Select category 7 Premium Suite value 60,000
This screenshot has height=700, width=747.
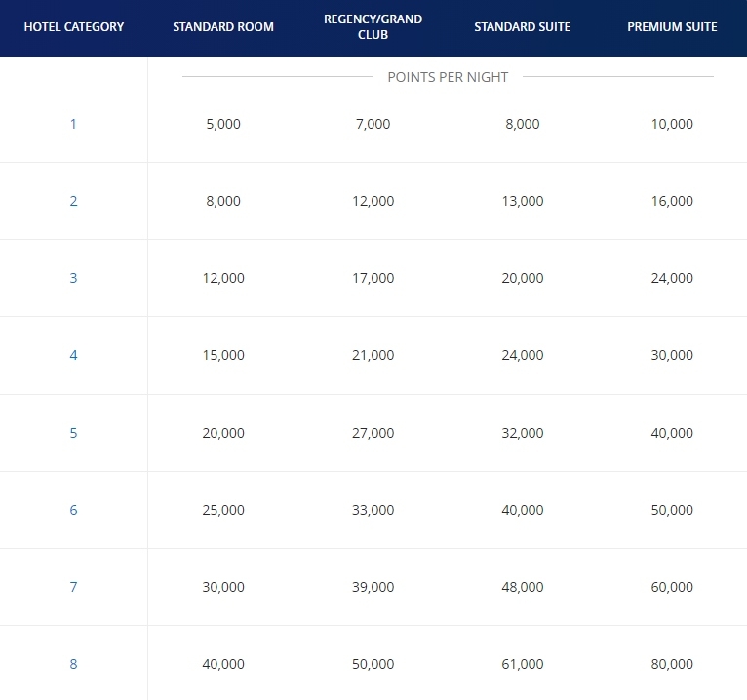[672, 587]
